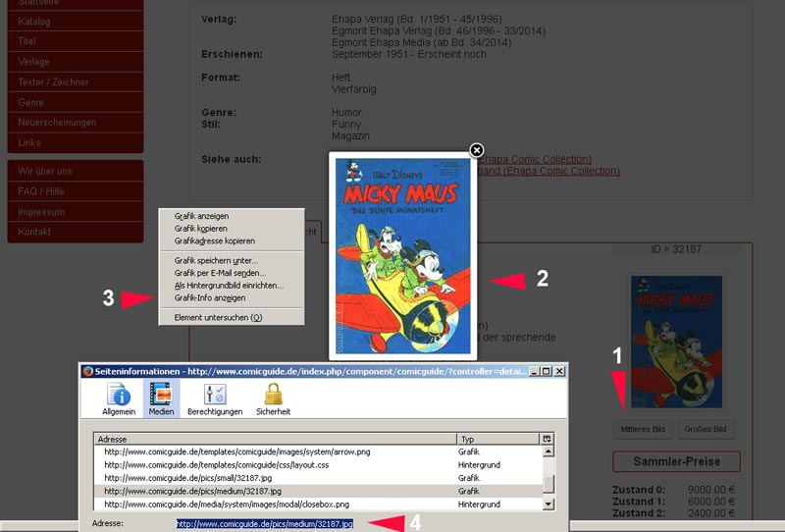Select the arrow.png row in media list
The height and width of the screenshot is (532, 785).
click(x=318, y=452)
